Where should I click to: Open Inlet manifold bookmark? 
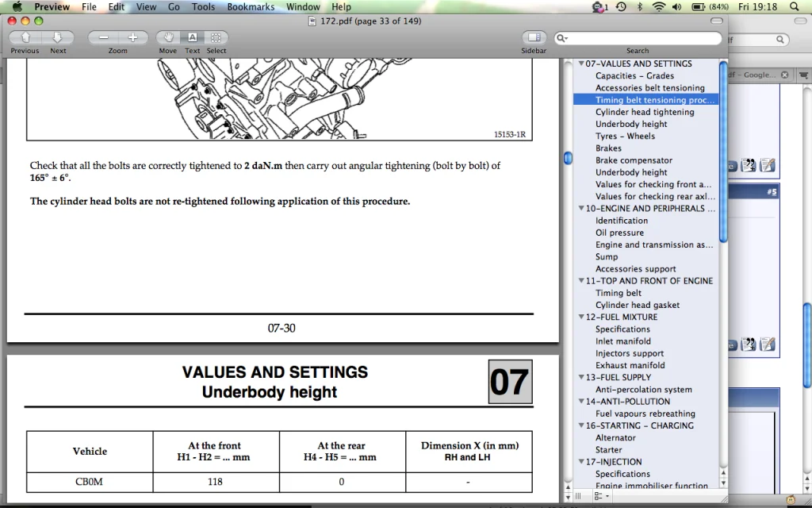[623, 341]
